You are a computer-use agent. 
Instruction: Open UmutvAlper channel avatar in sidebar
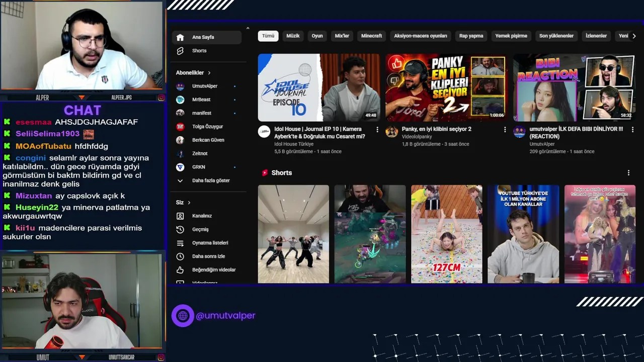tap(180, 86)
